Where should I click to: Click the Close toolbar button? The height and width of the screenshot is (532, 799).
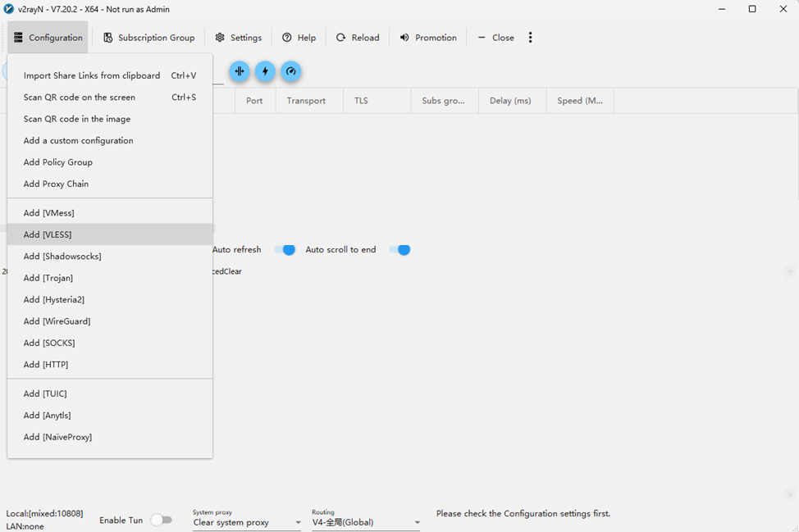pyautogui.click(x=495, y=38)
